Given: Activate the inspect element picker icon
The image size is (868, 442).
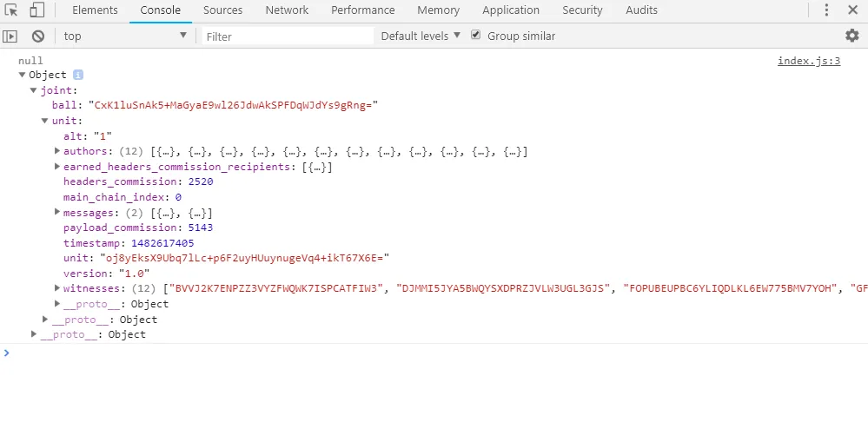Looking at the screenshot, I should point(11,10).
